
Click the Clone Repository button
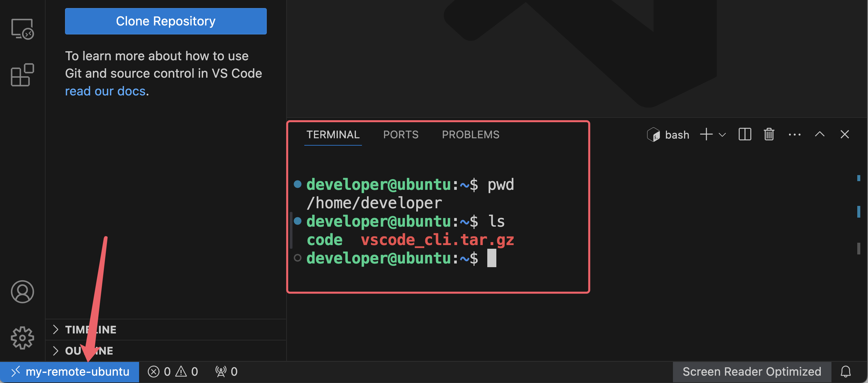click(166, 21)
